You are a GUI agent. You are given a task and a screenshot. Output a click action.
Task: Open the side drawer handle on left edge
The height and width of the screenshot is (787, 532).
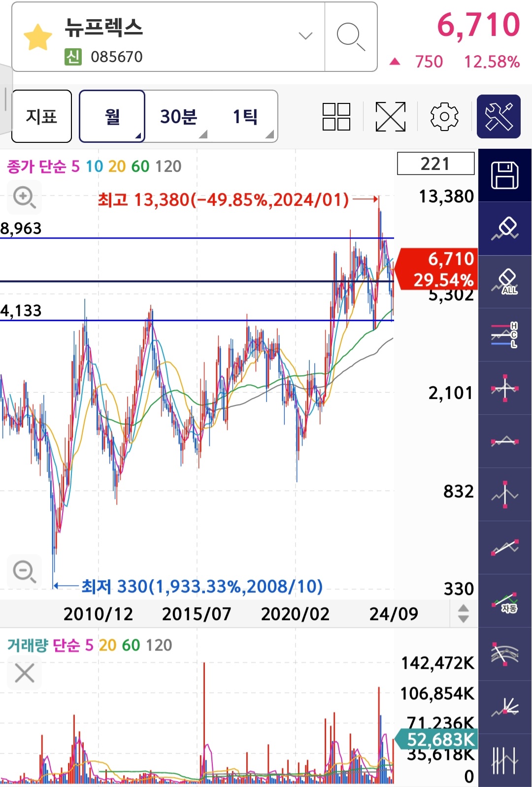coord(5,99)
